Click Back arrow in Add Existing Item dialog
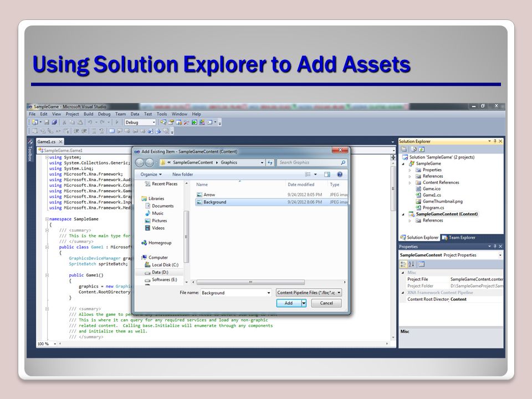 click(x=140, y=163)
